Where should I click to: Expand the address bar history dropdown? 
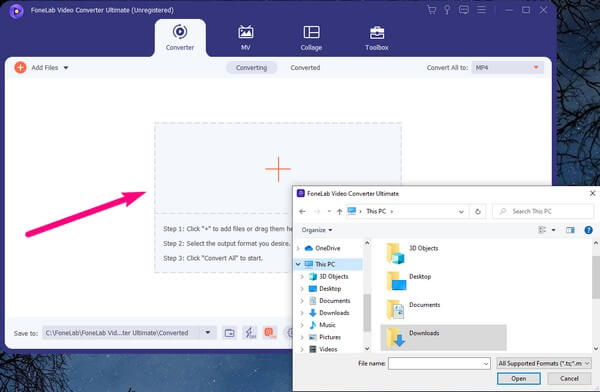pos(461,212)
